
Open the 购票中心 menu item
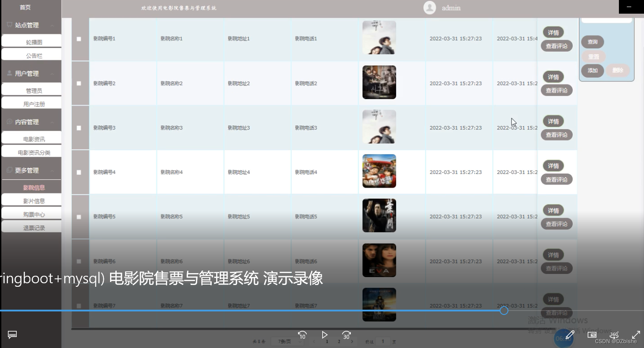pyautogui.click(x=31, y=213)
